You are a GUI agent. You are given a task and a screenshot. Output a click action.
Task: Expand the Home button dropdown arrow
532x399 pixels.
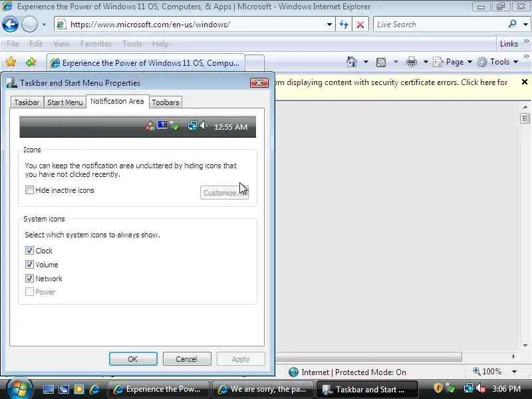(366, 62)
